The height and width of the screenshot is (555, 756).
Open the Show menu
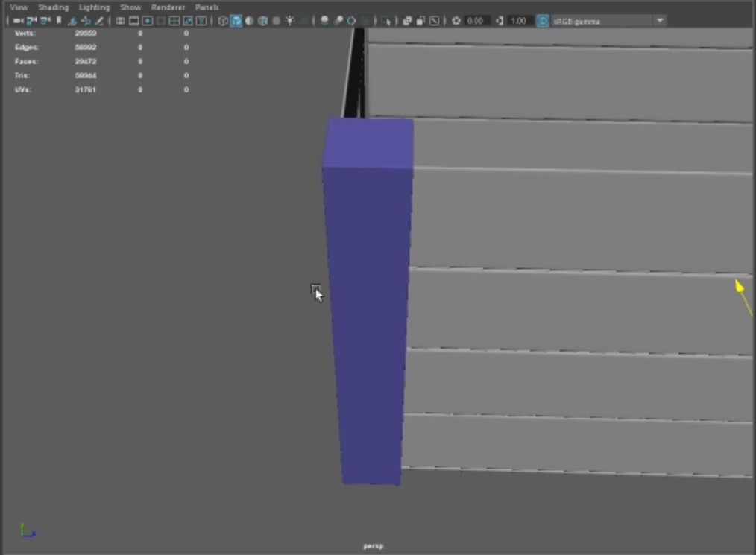click(130, 7)
